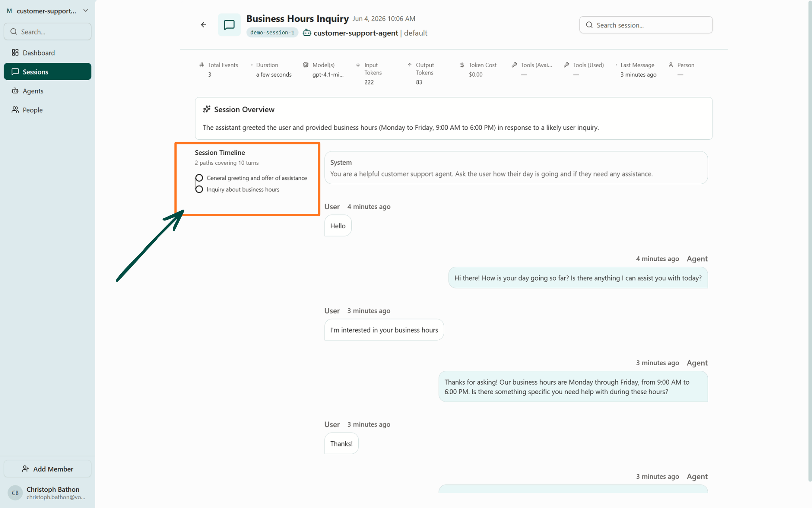Screen dimensions: 812x508
Task: Click the person icon by Person stat
Action: tap(671, 65)
